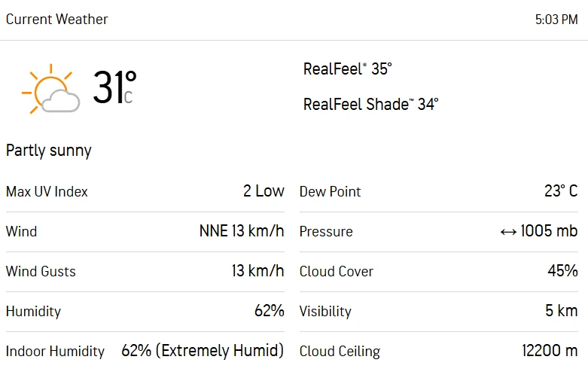Image resolution: width=588 pixels, height=387 pixels.
Task: Click the 1005 mb pressure value
Action: point(549,231)
